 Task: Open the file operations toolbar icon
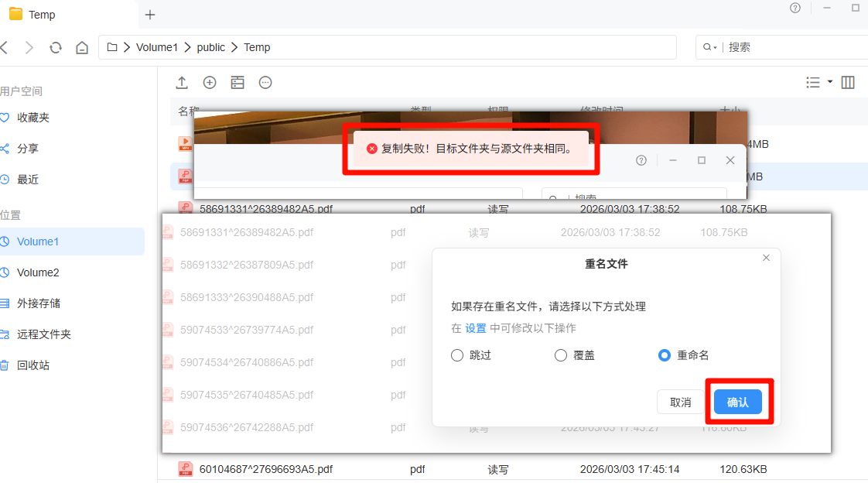[238, 83]
